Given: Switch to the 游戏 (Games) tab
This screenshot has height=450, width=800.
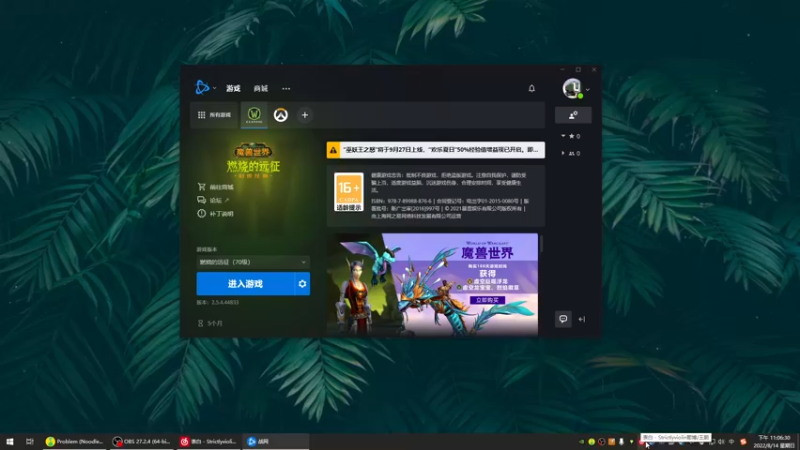Looking at the screenshot, I should (x=233, y=88).
